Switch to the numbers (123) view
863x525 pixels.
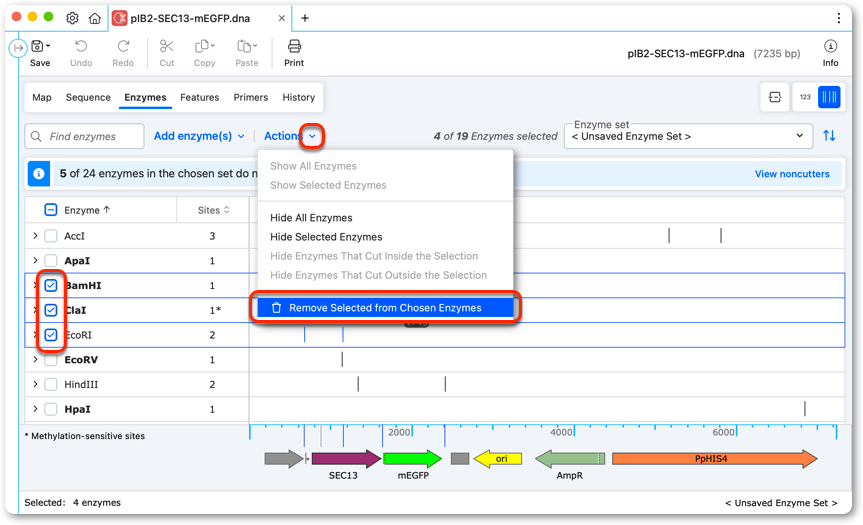pyautogui.click(x=805, y=97)
